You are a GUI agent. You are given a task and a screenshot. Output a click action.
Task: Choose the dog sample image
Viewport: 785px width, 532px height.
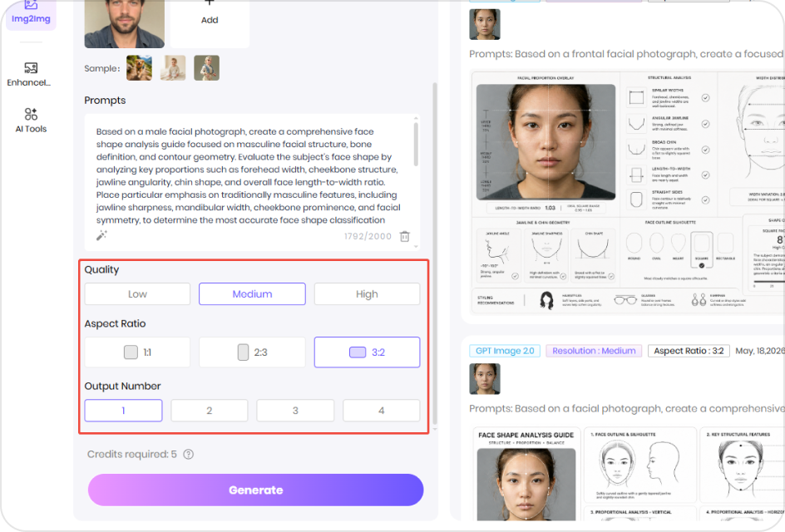[x=139, y=68]
